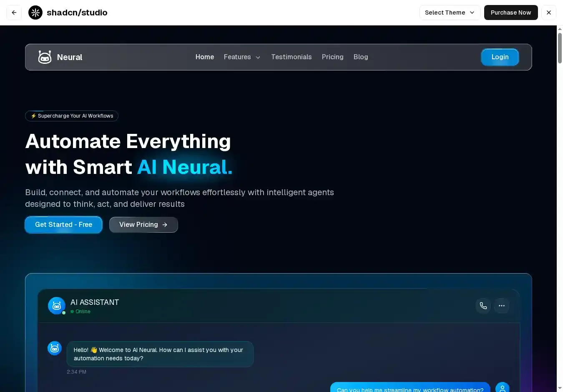Image resolution: width=563 pixels, height=392 pixels.
Task: Click the user avatar beside the outgoing message
Action: (503, 388)
